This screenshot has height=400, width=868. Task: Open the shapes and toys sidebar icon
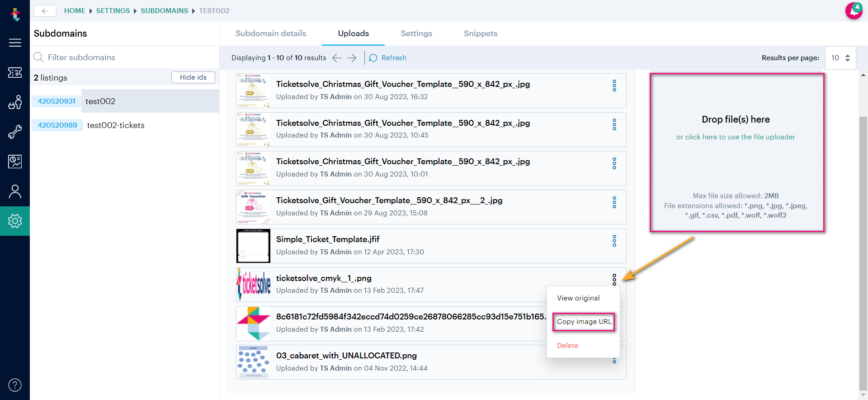tap(15, 102)
